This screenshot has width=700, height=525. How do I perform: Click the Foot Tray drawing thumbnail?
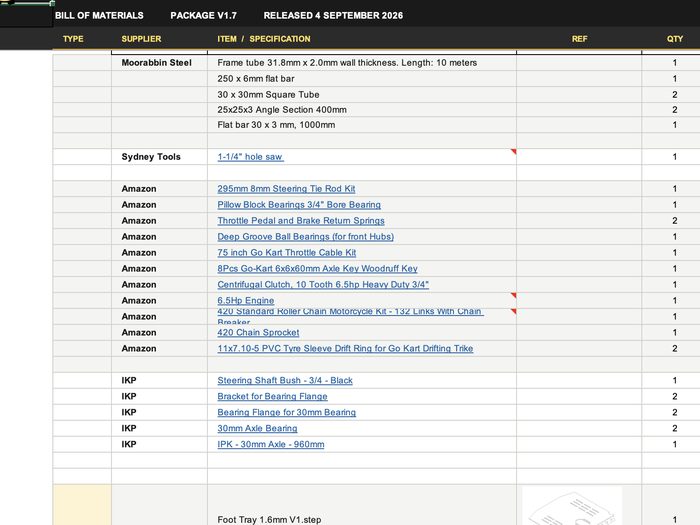(x=572, y=506)
